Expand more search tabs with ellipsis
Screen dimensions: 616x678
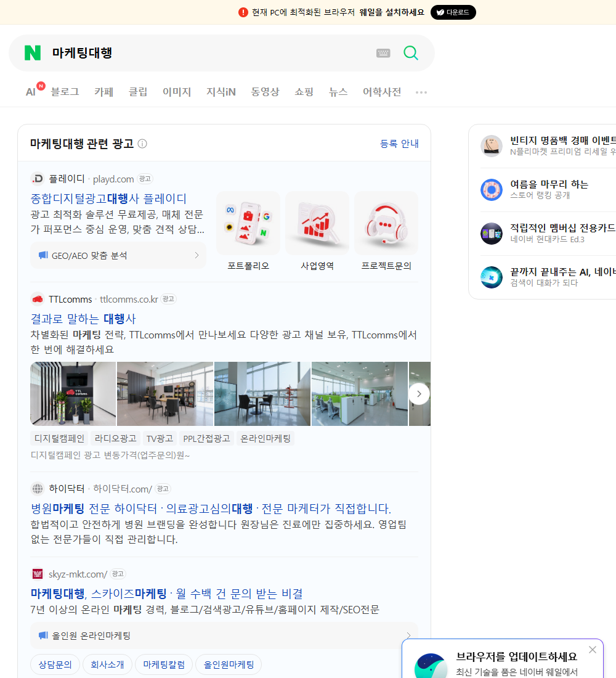click(421, 92)
